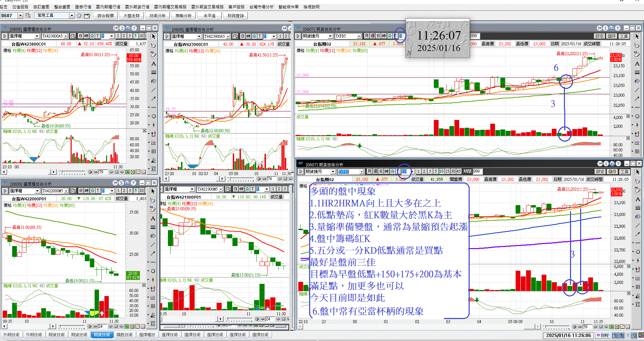This screenshot has width=644, height=341.
Task: Toggle 時 hourly period in the W423800C01 window
Action: coord(86,36)
